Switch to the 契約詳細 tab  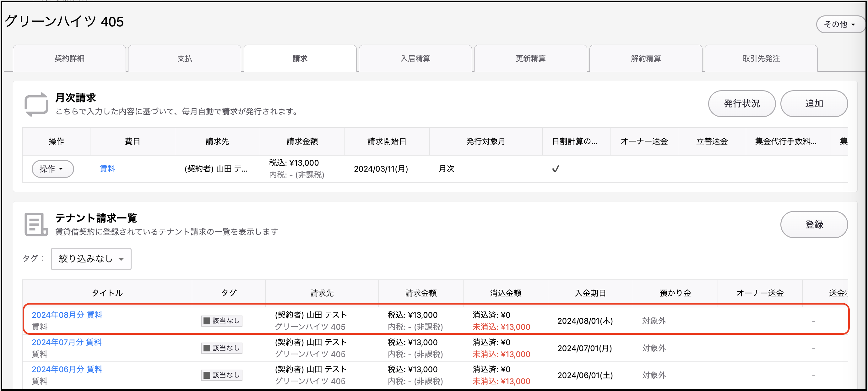69,58
